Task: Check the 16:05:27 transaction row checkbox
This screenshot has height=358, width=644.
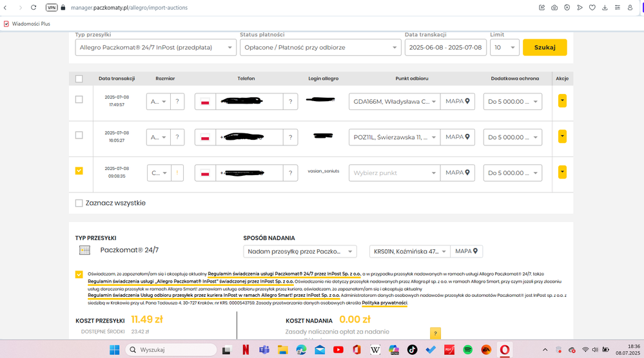Action: pos(79,135)
